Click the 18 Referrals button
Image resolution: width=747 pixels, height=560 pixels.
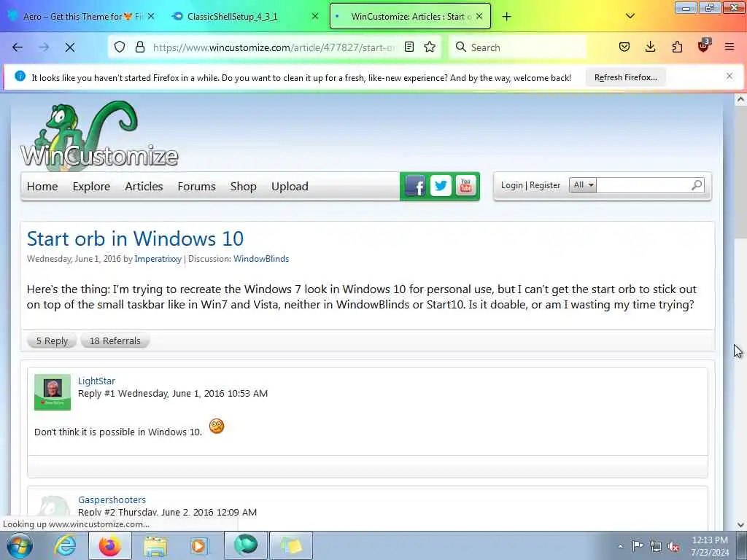click(115, 341)
